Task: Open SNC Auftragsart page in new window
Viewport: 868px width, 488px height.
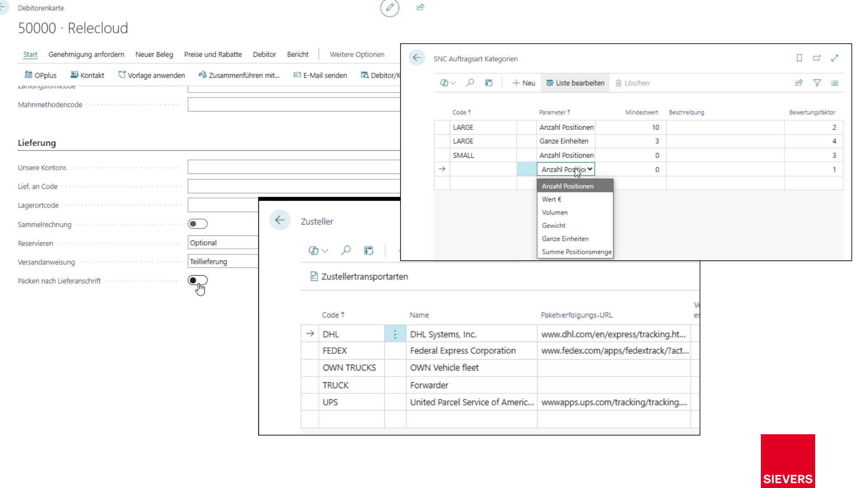Action: coord(817,58)
